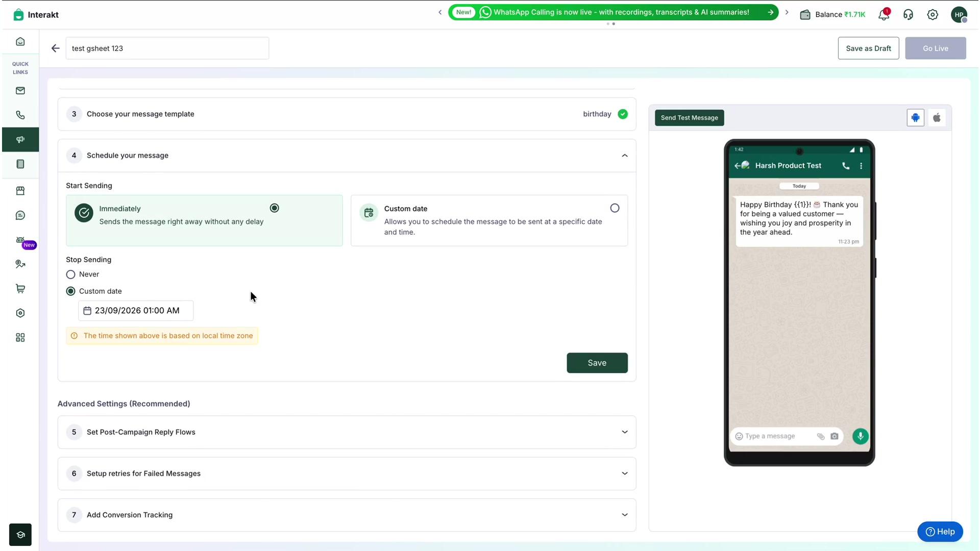Select Custom date start sending option
The image size is (980, 551).
(x=489, y=220)
